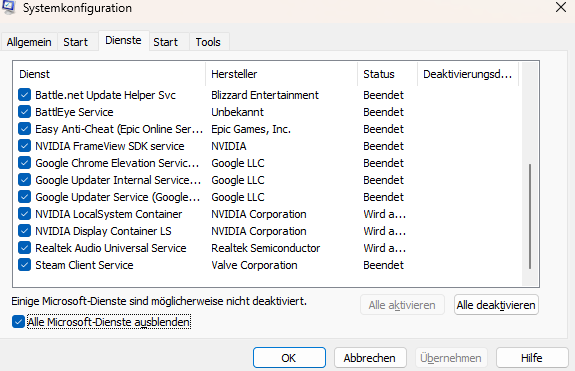Open Hilfe button
This screenshot has width=575, height=371.
pyautogui.click(x=532, y=358)
